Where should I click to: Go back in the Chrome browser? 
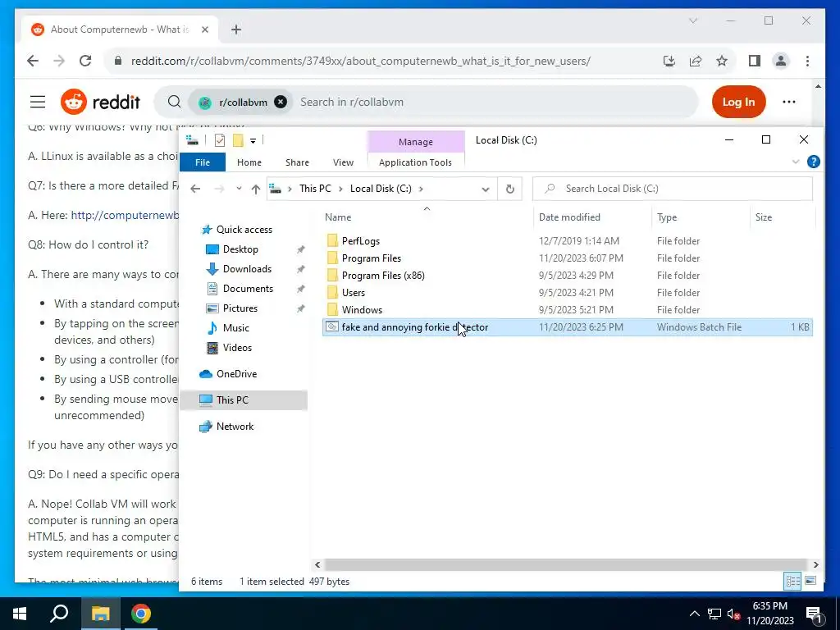[33, 61]
